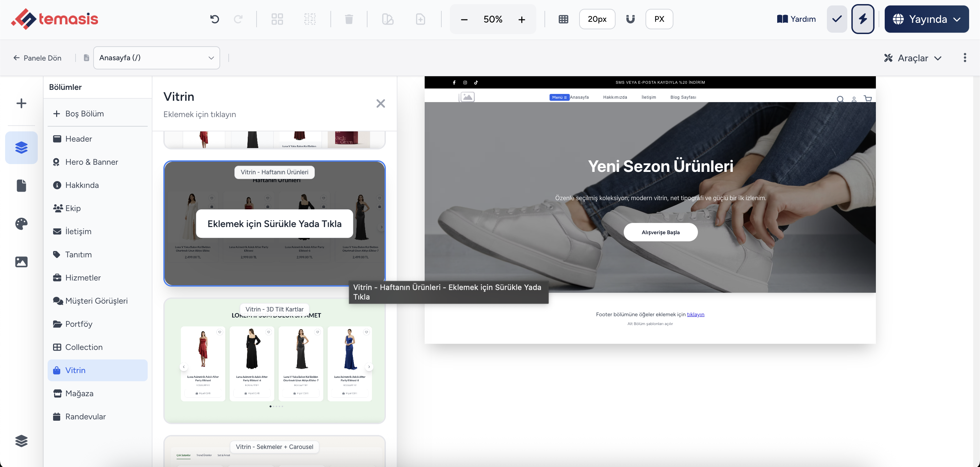Increase zoom with plus button
The width and height of the screenshot is (980, 467).
[x=522, y=19]
